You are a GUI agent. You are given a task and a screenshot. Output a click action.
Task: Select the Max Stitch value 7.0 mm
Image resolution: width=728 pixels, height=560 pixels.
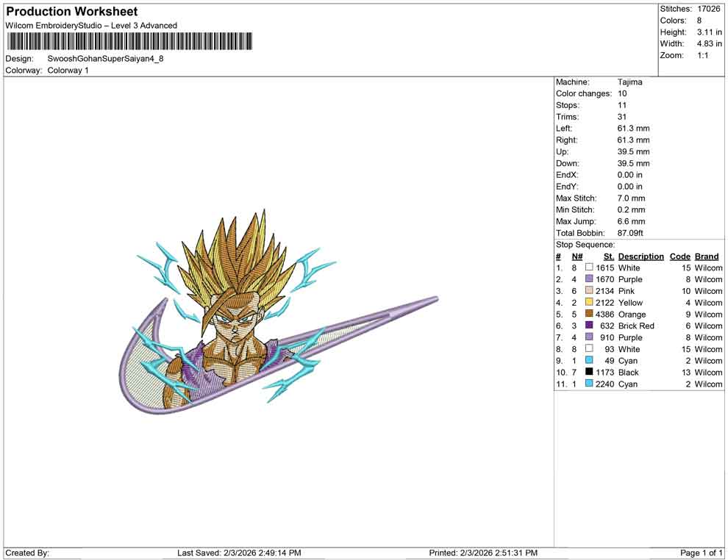coord(632,198)
